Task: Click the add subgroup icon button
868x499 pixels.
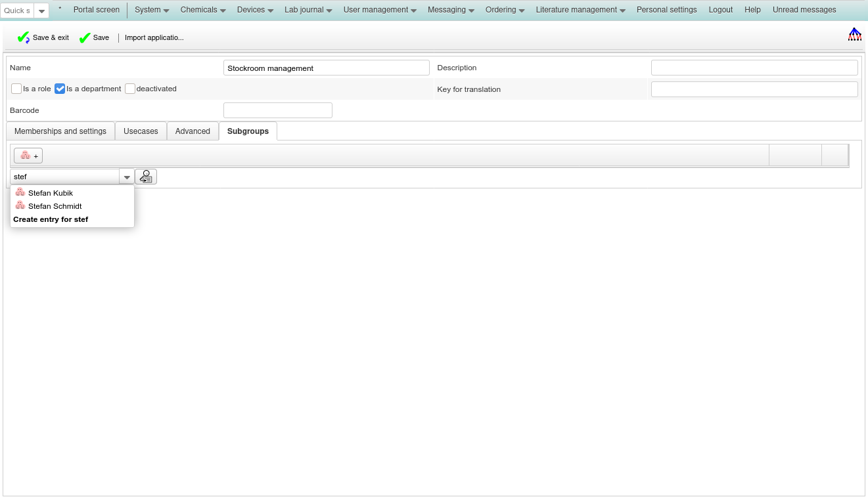Action: pos(28,156)
